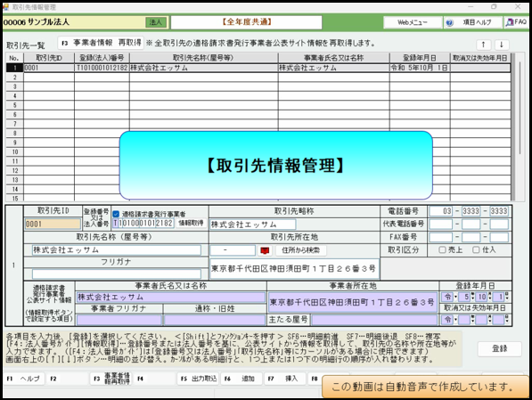532x400 pixels.
Task: Open 項目ヘルプ item help
Action: click(x=472, y=22)
